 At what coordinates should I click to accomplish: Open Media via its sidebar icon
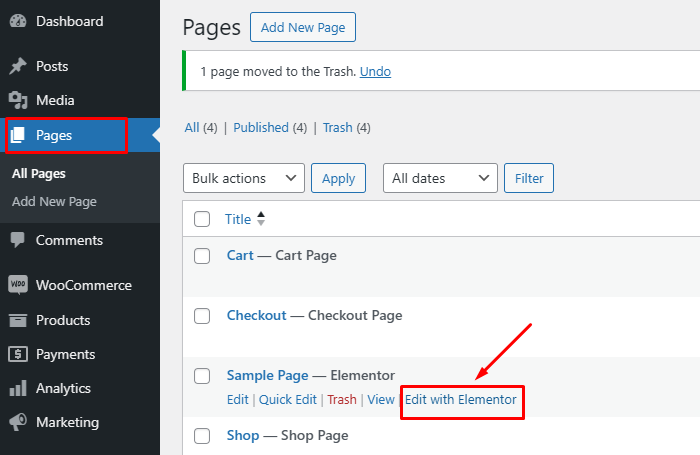17,100
